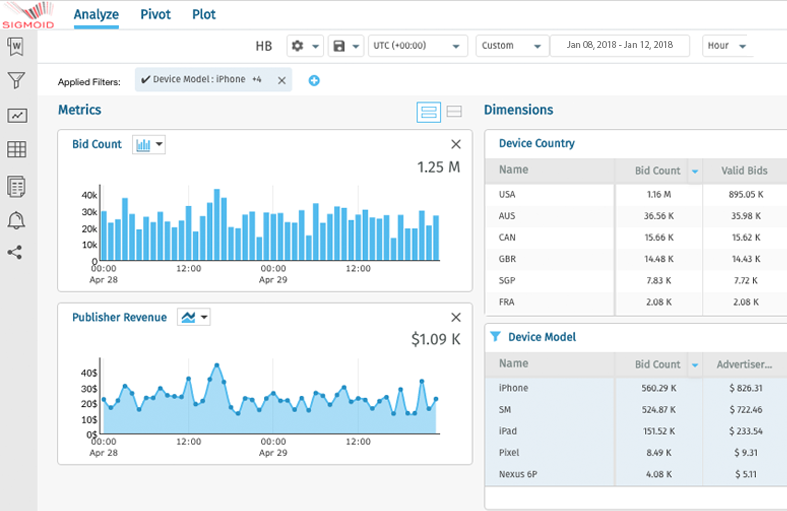Open the funnel filter sidebar icon
The image size is (787, 511).
pos(16,81)
